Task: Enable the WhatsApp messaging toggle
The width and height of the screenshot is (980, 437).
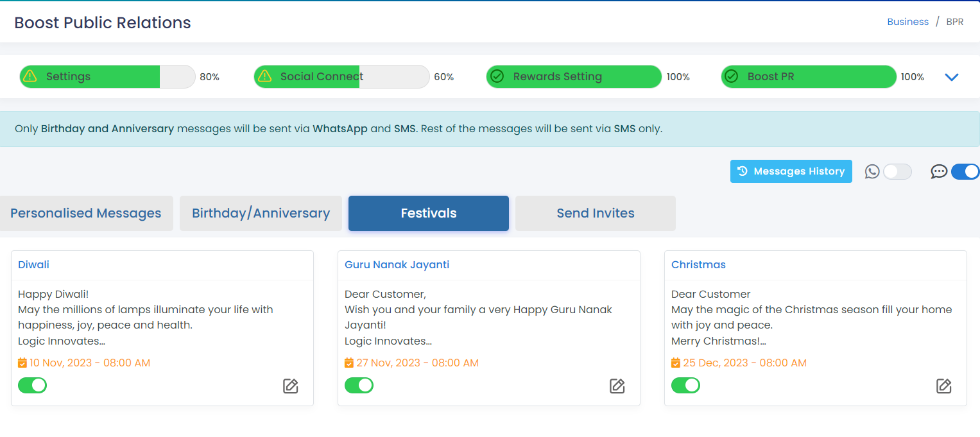Action: (897, 171)
